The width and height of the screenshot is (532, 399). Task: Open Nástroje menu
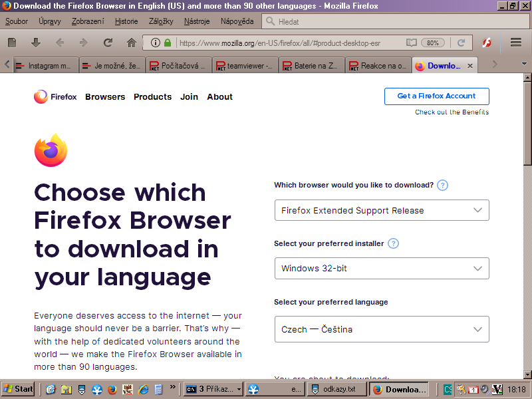pos(197,21)
